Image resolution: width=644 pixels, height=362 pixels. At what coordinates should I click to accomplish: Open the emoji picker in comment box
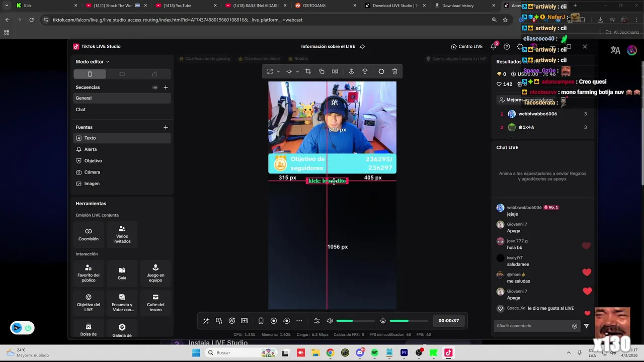point(575,326)
